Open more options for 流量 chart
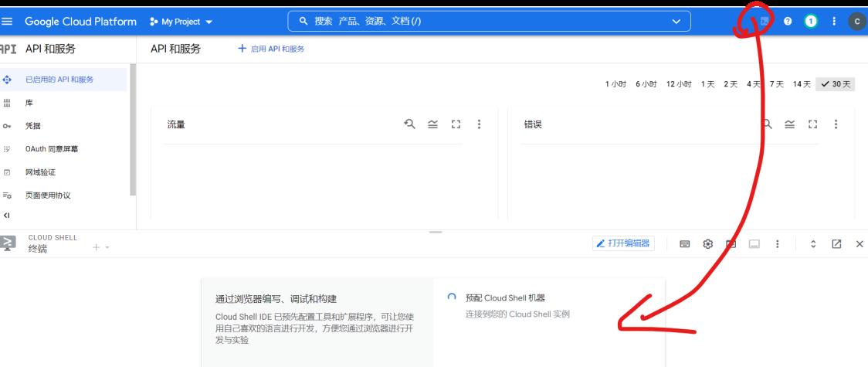 (480, 124)
